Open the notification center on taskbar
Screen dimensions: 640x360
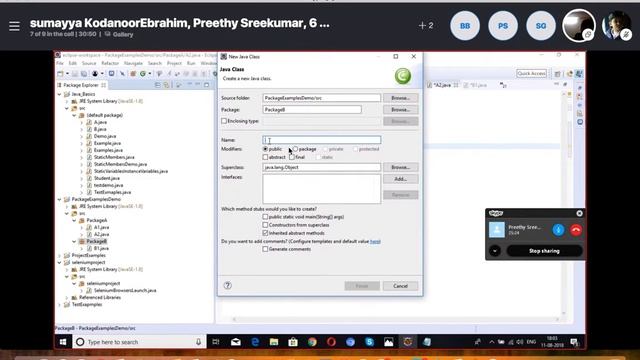(574, 342)
